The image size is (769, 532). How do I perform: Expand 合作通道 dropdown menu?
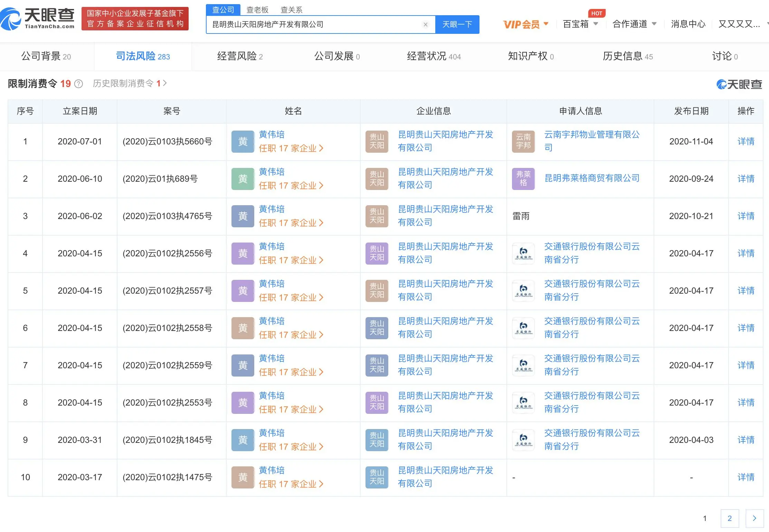634,24
